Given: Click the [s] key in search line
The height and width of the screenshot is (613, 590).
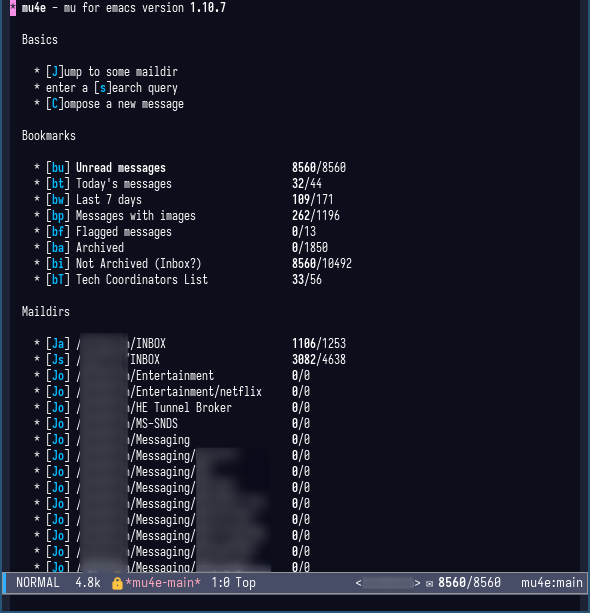Looking at the screenshot, I should [x=103, y=88].
